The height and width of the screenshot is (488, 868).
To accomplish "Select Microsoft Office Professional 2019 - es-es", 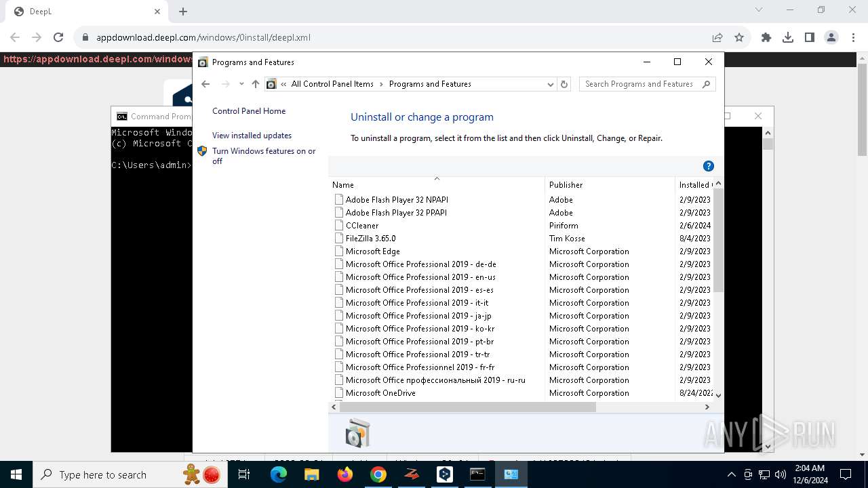I will click(420, 290).
